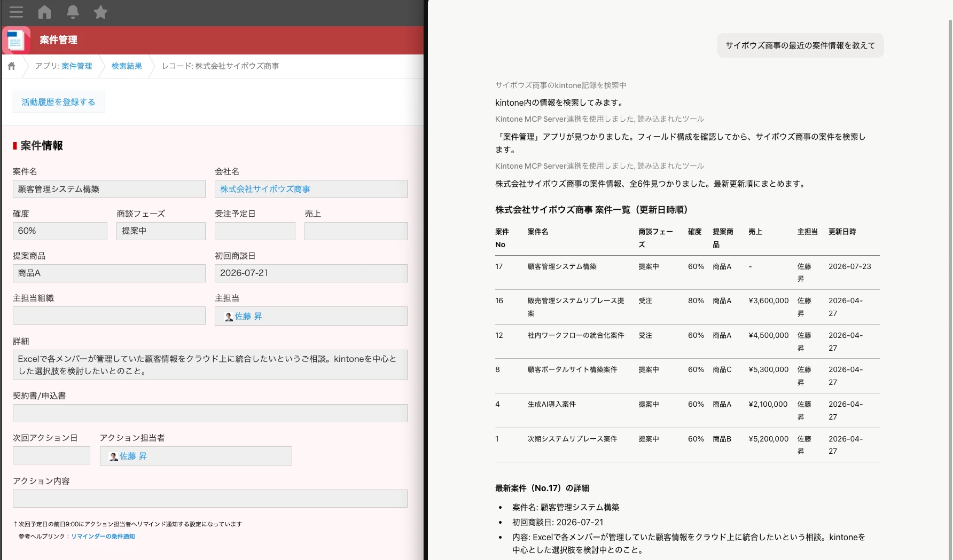Open 株式会社サイボウズ商事 company link
The width and height of the screenshot is (953, 560).
[x=265, y=189]
